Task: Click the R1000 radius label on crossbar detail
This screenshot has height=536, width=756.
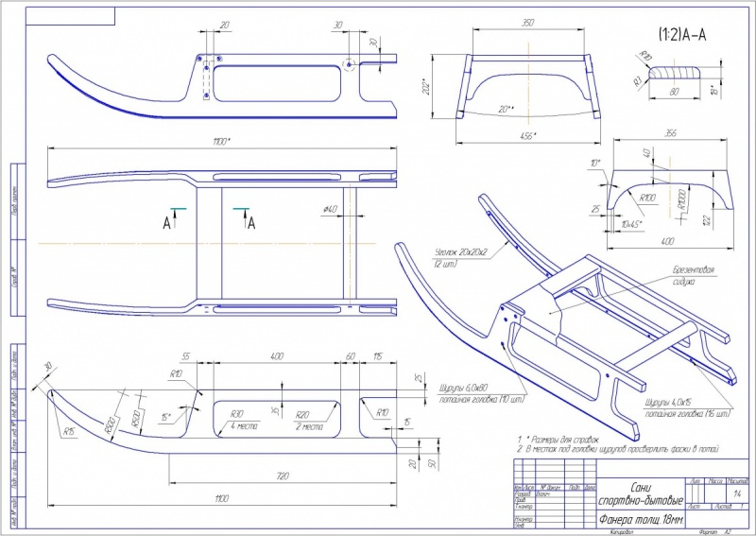Action: click(682, 199)
